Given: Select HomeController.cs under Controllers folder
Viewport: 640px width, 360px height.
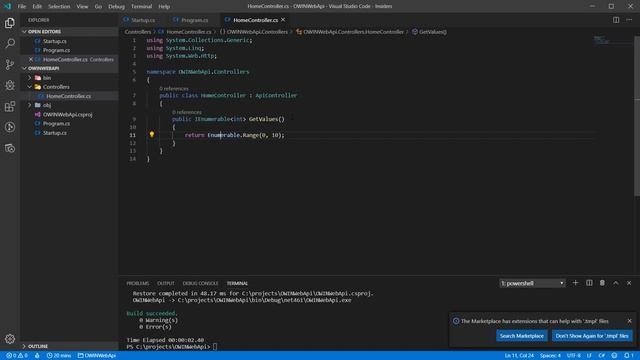Looking at the screenshot, I should point(69,96).
